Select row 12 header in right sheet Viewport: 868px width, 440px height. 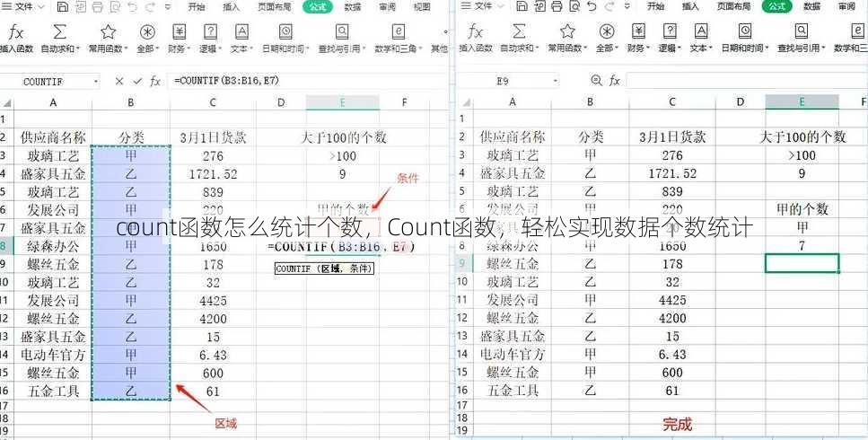pyautogui.click(x=463, y=318)
